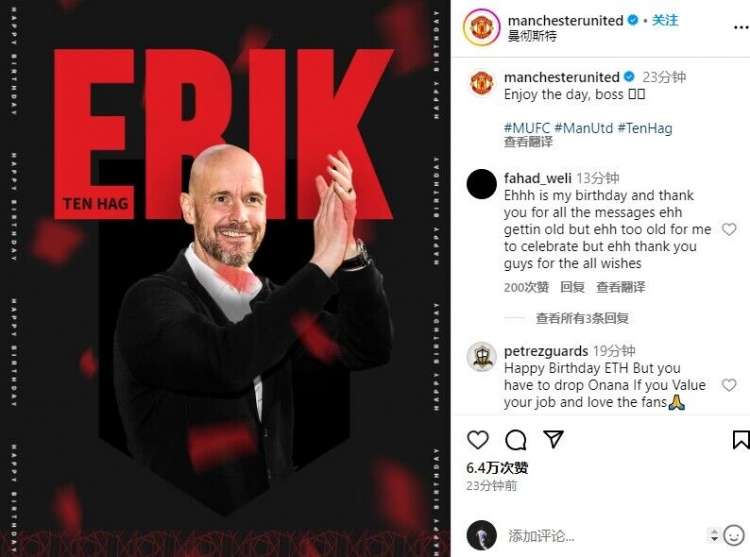The width and height of the screenshot is (750, 557).
Task: Open three-dot more options menu
Action: point(741,27)
